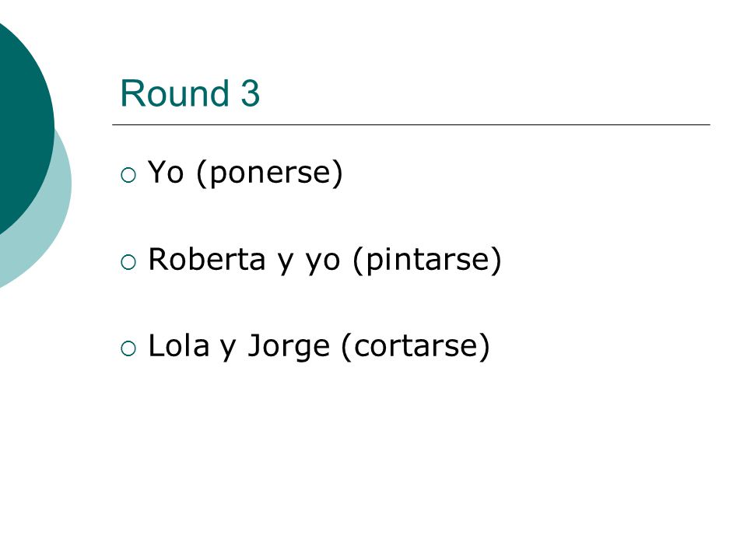Select the bullet circle beside Yo (ponerse)
The image size is (747, 560).
(x=128, y=175)
